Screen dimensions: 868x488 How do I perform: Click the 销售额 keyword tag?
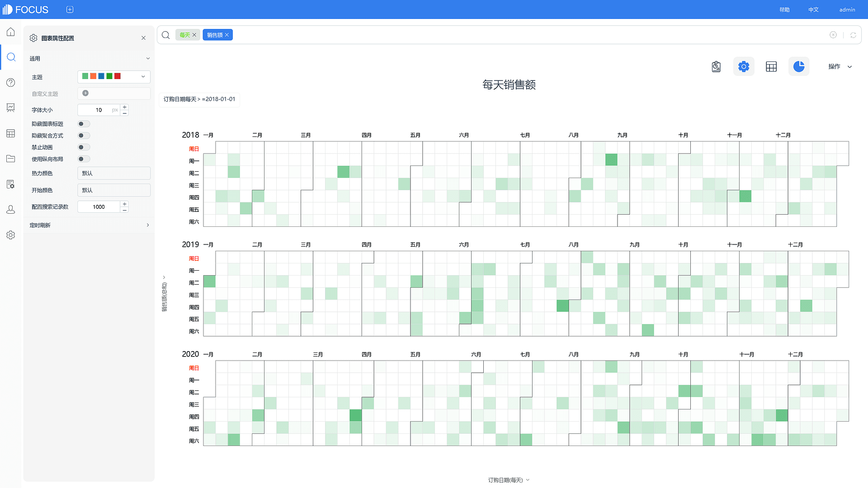coord(215,35)
